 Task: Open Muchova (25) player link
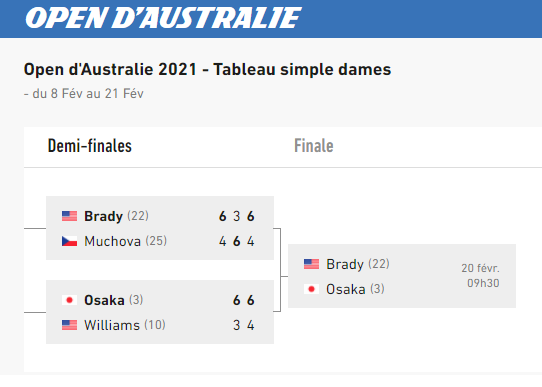tap(125, 241)
